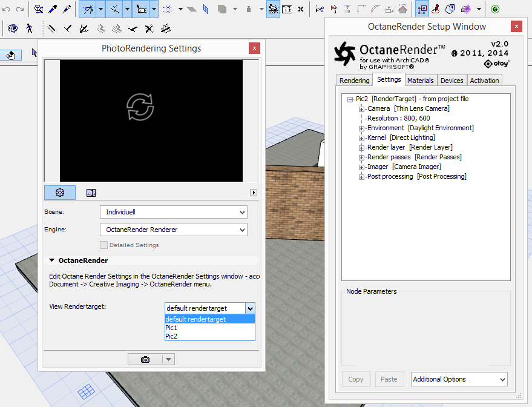Choose 'default rendertarget' in dropdown list

coord(209,319)
